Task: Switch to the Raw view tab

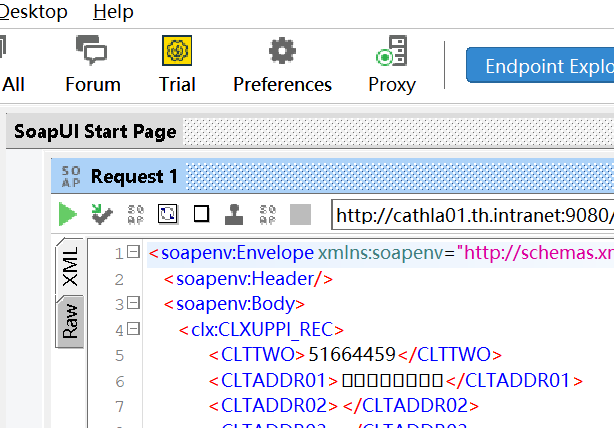Action: [x=71, y=321]
